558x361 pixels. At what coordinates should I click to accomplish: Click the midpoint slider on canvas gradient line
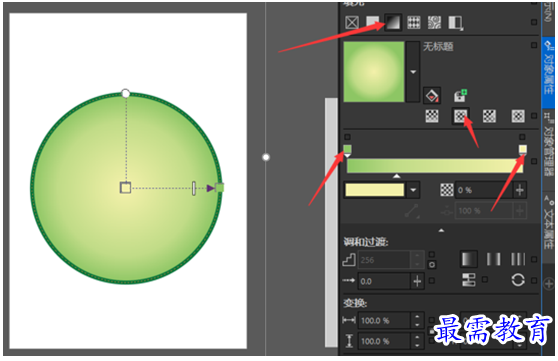click(194, 188)
